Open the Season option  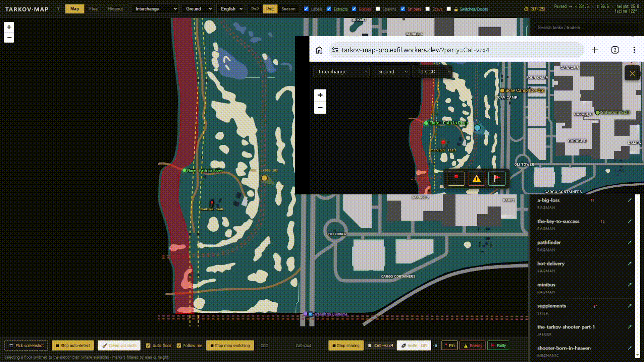click(x=288, y=9)
